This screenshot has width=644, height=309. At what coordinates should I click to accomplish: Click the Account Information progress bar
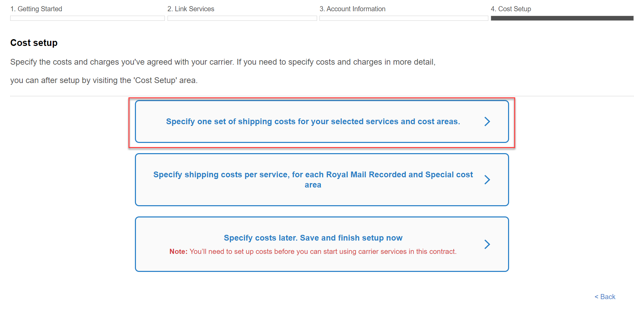403,18
